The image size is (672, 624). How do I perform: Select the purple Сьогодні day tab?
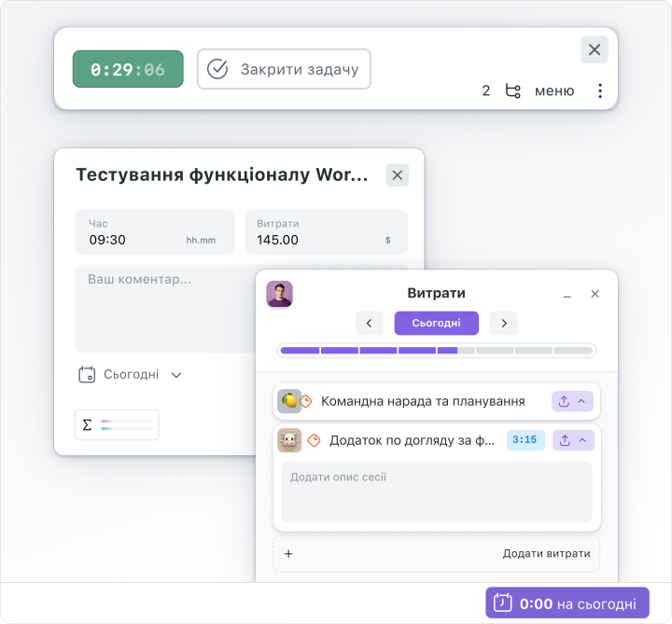436,323
